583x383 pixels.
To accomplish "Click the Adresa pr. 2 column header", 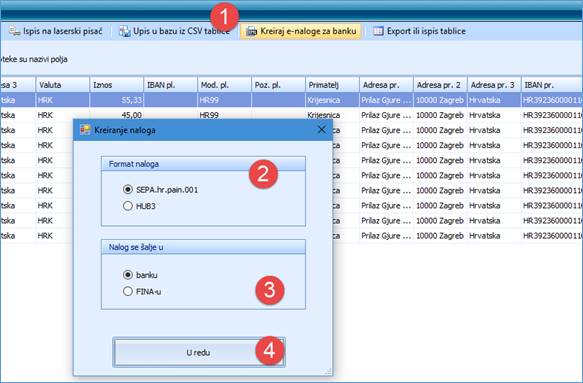I will tap(440, 85).
